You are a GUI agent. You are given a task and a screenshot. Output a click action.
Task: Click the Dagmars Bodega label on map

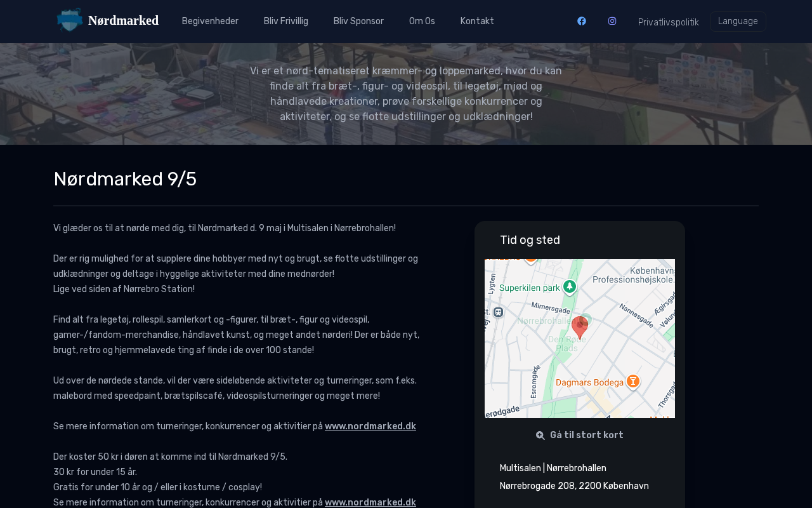point(590,382)
